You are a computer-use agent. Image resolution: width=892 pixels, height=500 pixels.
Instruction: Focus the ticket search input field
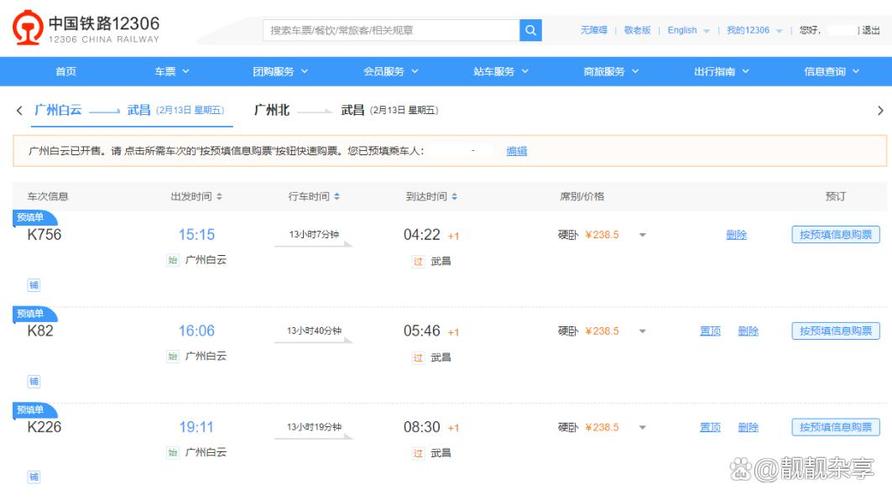pos(391,30)
